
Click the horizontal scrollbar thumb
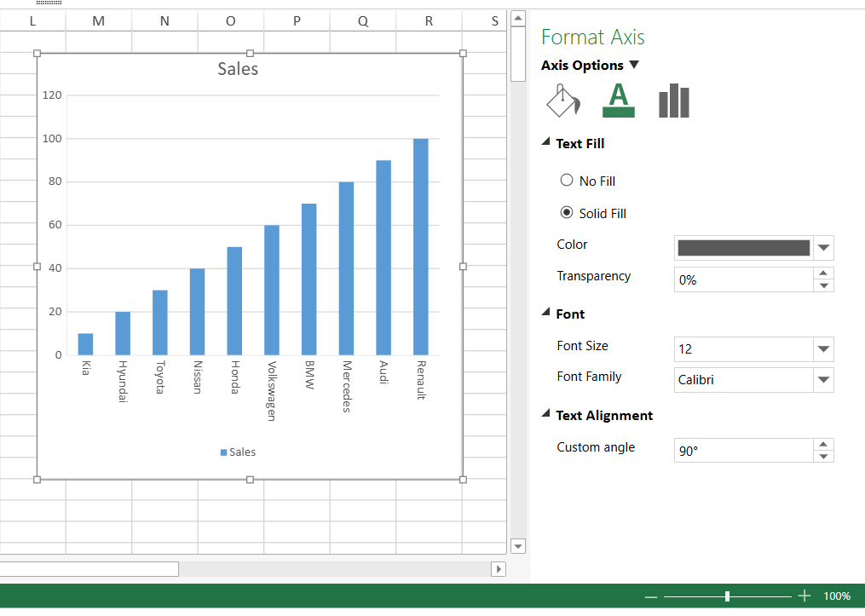89,569
